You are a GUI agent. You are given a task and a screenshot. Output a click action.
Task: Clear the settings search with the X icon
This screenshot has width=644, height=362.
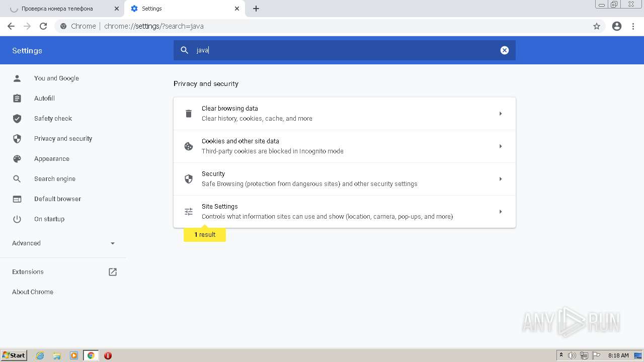click(x=505, y=50)
